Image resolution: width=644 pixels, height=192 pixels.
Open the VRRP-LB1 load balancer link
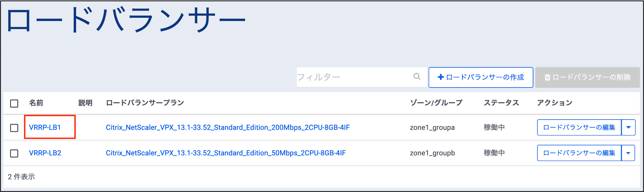(x=45, y=127)
